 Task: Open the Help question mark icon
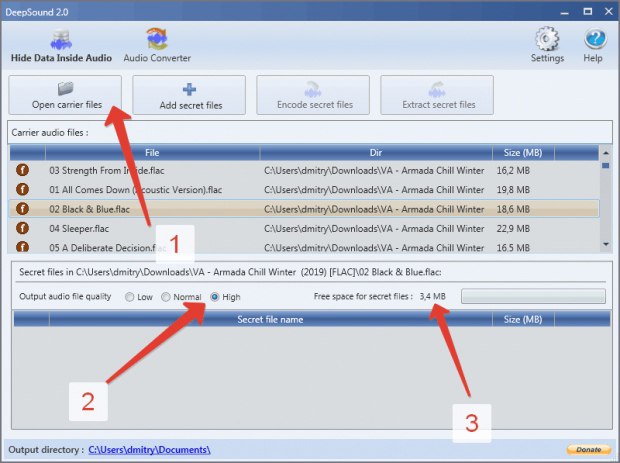593,45
